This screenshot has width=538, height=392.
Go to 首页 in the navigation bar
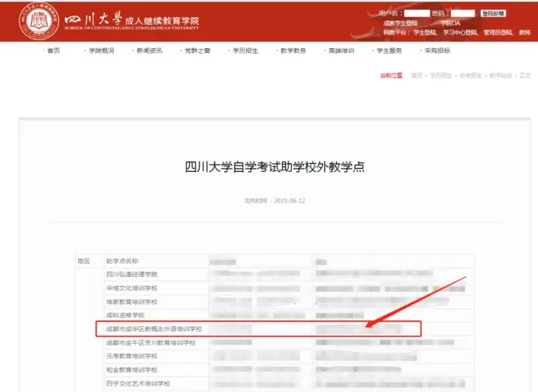pos(53,51)
